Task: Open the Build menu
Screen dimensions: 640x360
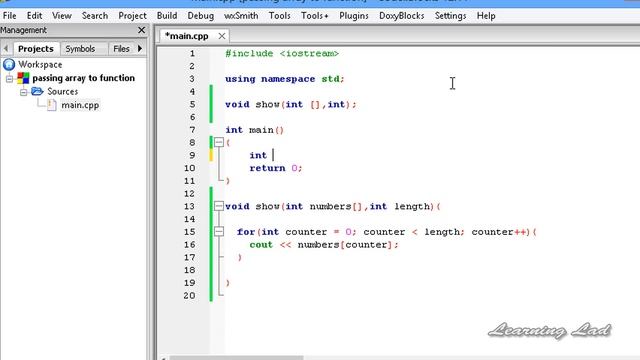Action: coord(167,16)
